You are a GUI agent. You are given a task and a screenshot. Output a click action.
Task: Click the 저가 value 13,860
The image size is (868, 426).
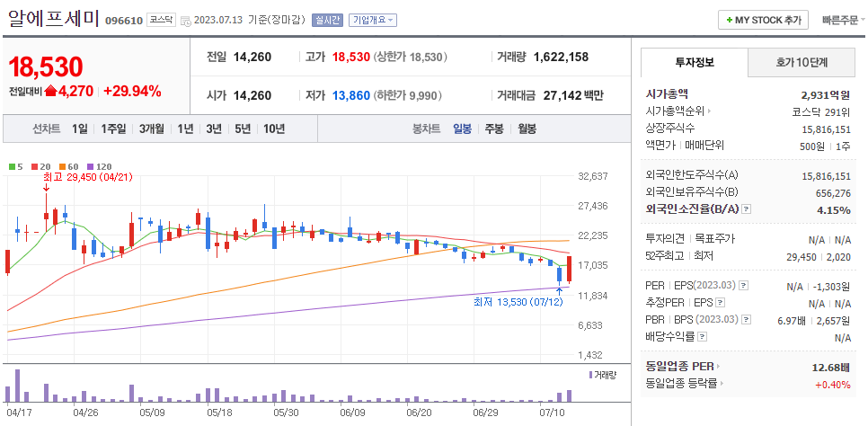[x=351, y=95]
